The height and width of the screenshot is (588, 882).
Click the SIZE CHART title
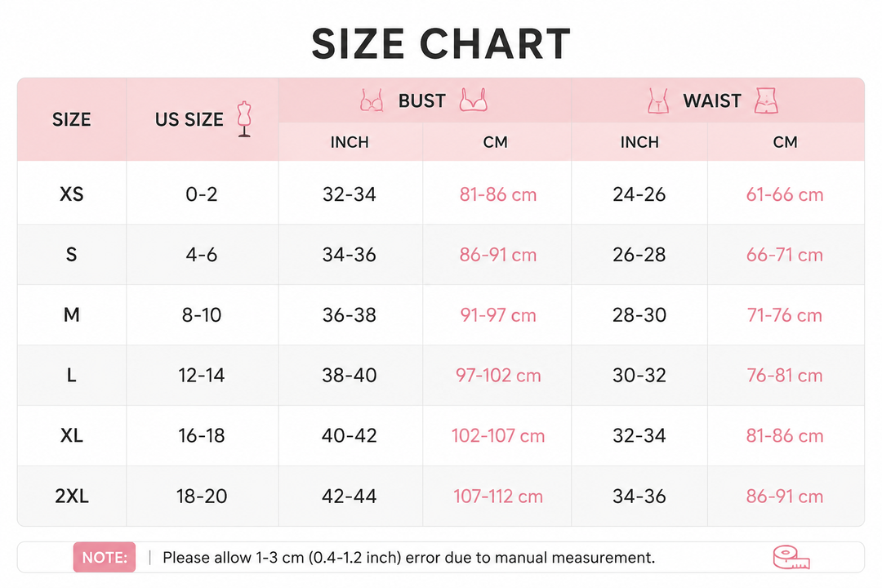tap(441, 43)
